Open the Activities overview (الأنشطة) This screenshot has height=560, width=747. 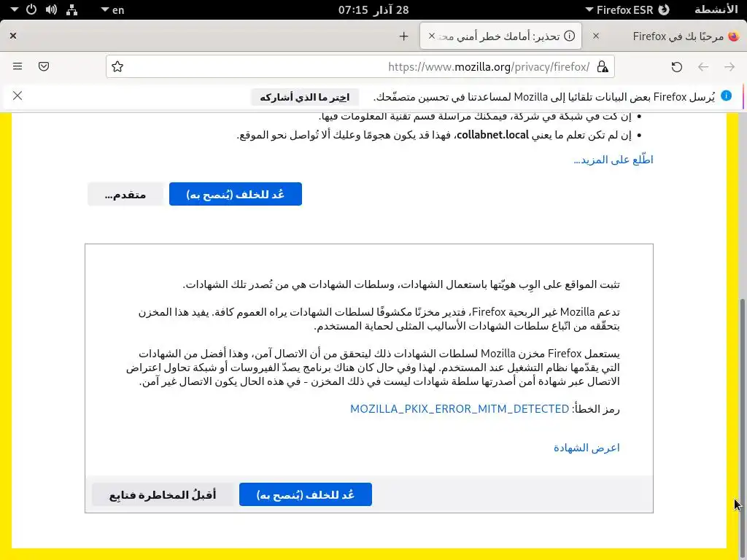pyautogui.click(x=716, y=10)
